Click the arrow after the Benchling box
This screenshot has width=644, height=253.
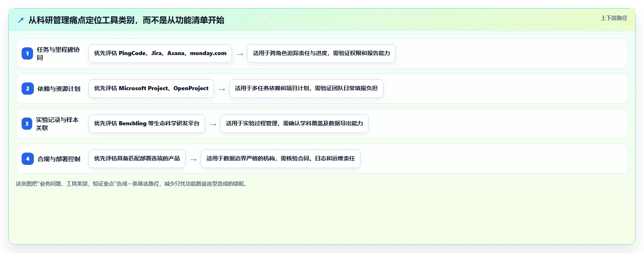tap(213, 124)
